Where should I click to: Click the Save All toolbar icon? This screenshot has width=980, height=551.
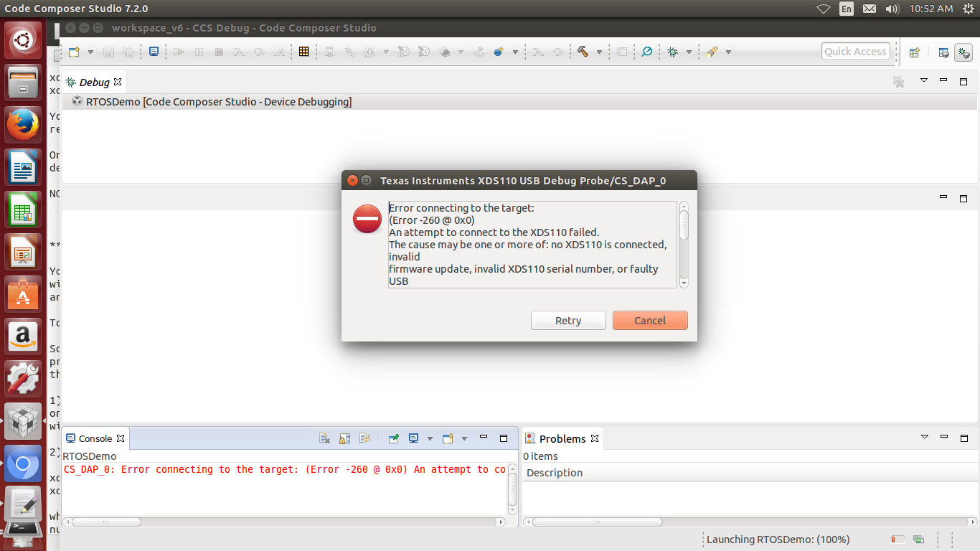click(x=129, y=52)
